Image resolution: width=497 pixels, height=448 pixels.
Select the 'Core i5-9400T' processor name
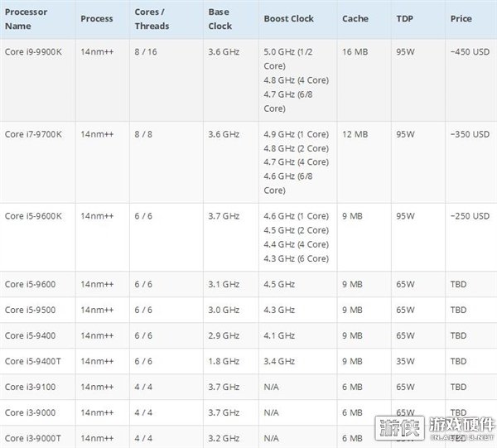32,361
